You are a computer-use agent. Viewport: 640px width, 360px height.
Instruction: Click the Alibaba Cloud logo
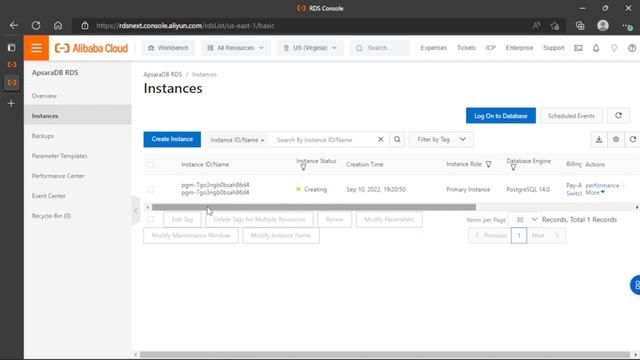coord(91,48)
